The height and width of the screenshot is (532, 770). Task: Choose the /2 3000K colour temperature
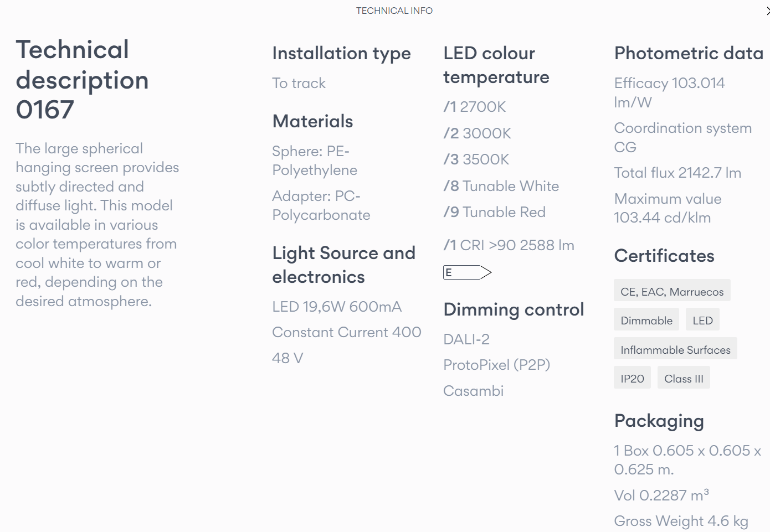(477, 133)
